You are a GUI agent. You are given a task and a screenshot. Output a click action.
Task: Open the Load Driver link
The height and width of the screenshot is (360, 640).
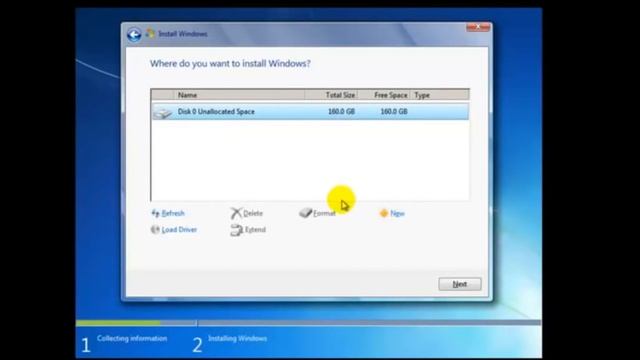[x=179, y=229]
